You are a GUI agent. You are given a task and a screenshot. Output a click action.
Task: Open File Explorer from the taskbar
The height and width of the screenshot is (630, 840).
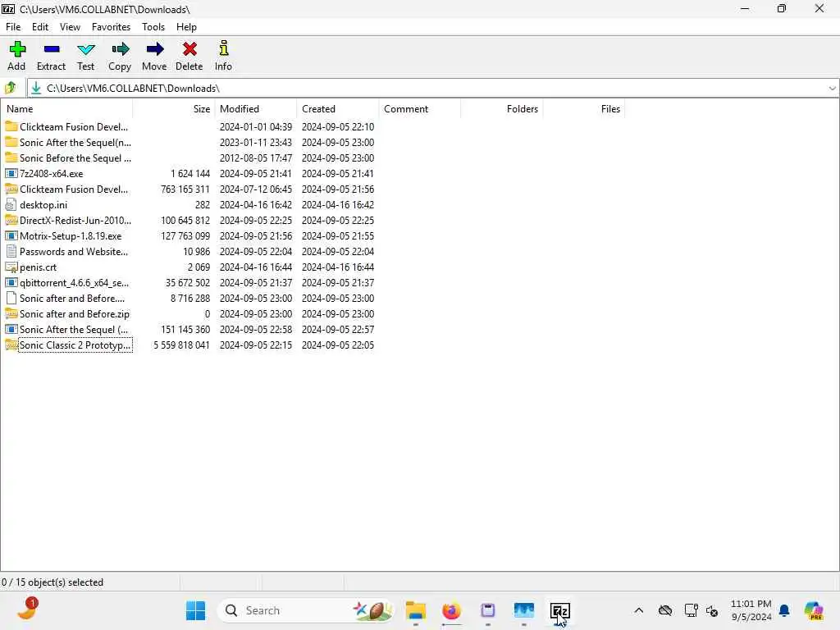point(416,610)
